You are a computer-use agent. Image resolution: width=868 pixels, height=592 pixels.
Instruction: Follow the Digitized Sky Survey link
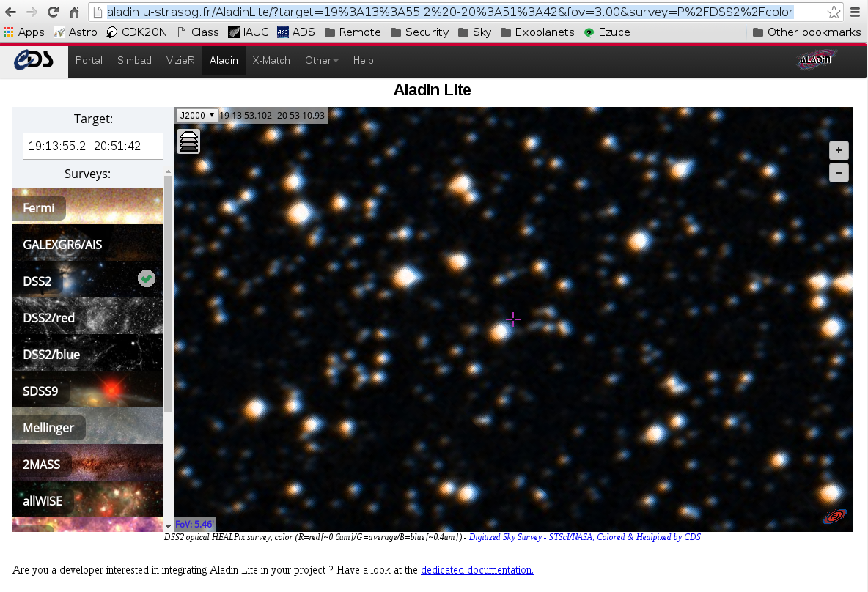584,536
